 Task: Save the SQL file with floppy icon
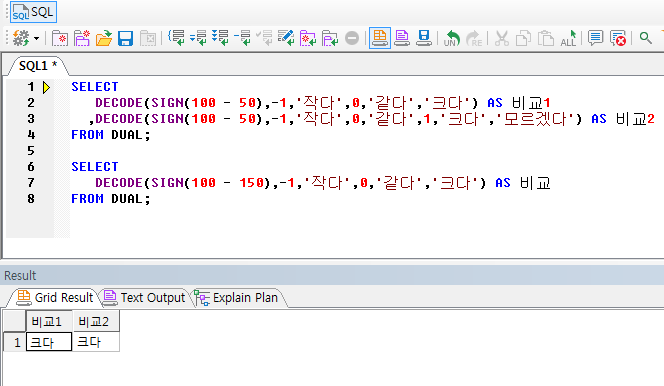point(125,39)
